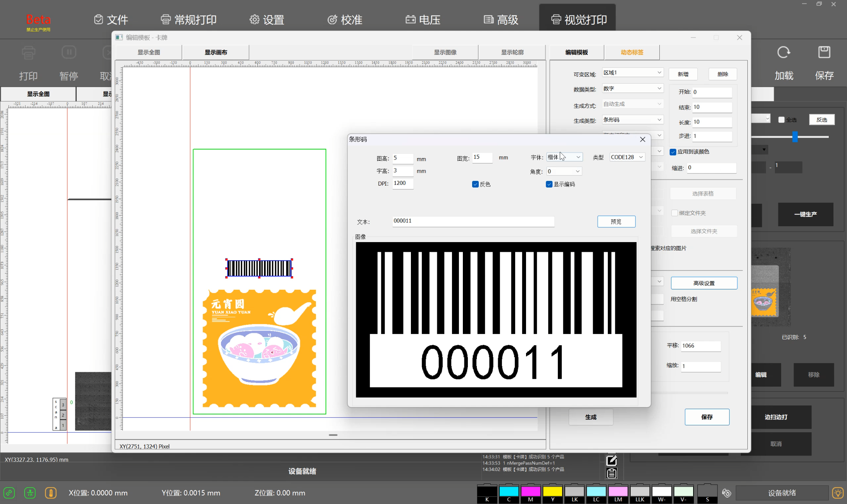
Task: Click the LC light cyan ink cartridge
Action: coord(596,494)
